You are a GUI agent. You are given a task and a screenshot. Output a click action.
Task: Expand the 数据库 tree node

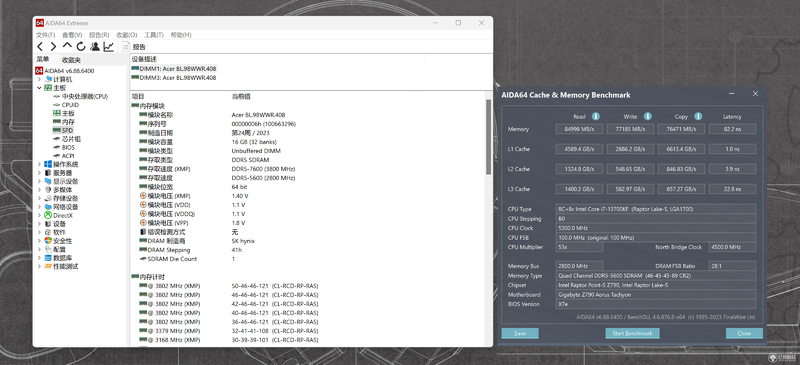(39, 258)
